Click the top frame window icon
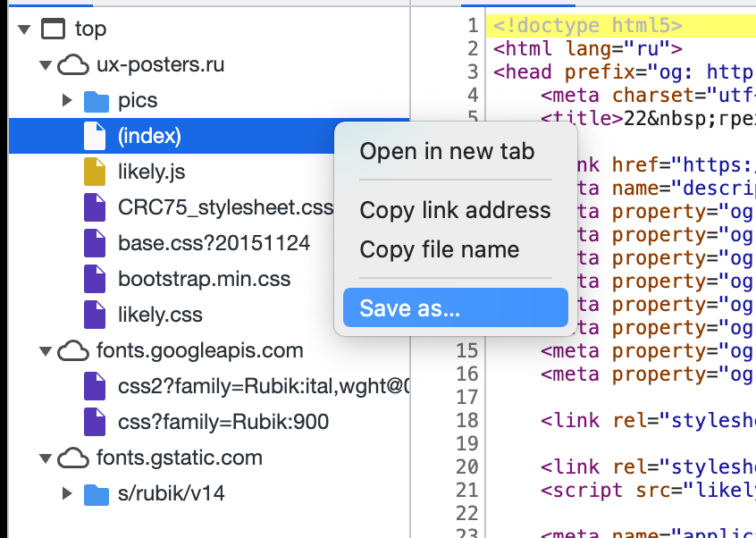 (x=54, y=29)
